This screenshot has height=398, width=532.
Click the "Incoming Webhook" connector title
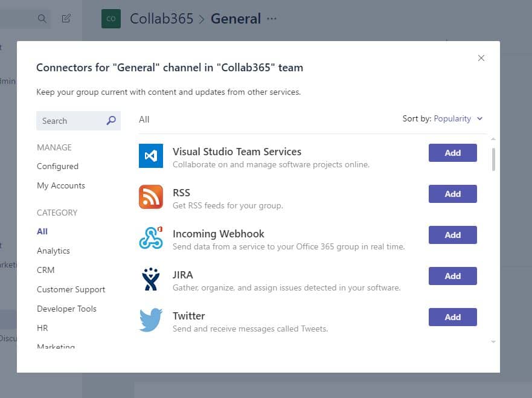coord(219,234)
